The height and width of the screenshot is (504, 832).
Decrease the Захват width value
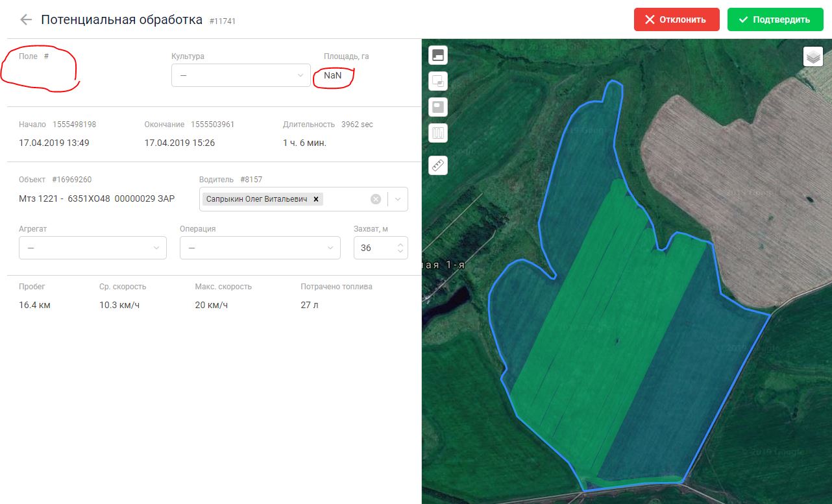[400, 252]
